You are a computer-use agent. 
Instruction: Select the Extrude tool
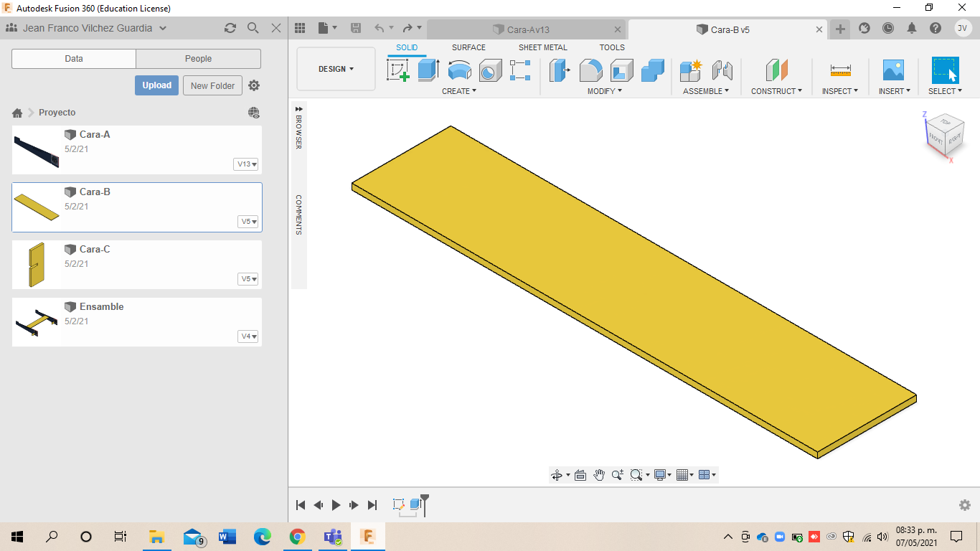click(x=428, y=70)
